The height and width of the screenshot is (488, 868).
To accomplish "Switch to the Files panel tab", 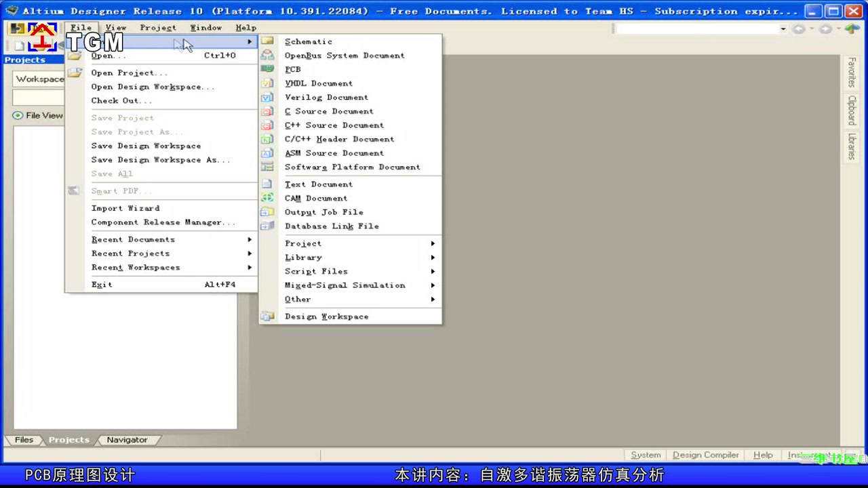I will (24, 440).
